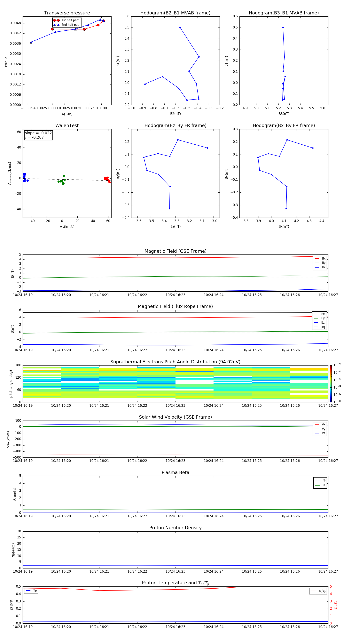Viewport: 351px width, 644px height.
Task: Click the Magnetic Field (GSE Frame) title
Action: click(x=175, y=251)
